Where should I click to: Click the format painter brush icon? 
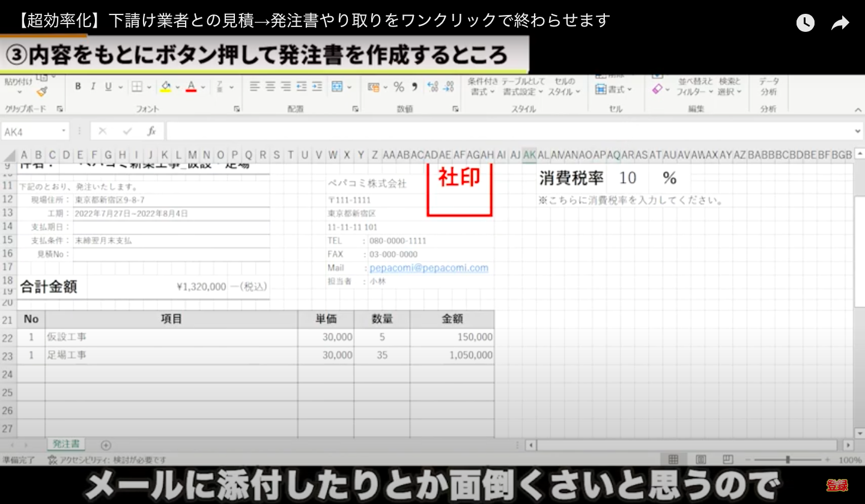(41, 91)
